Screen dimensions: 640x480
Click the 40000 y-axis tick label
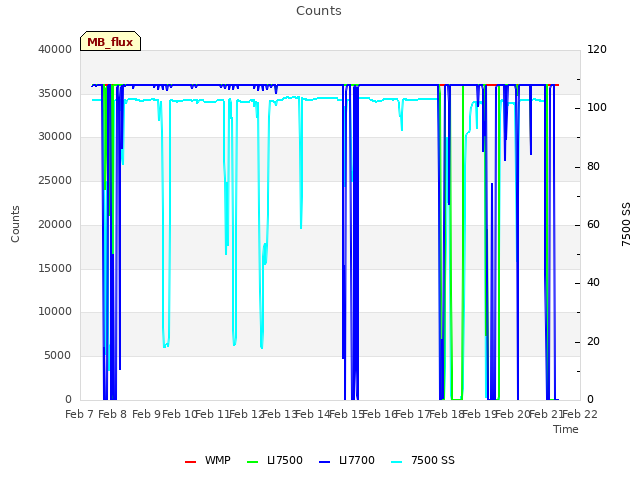[x=55, y=49]
